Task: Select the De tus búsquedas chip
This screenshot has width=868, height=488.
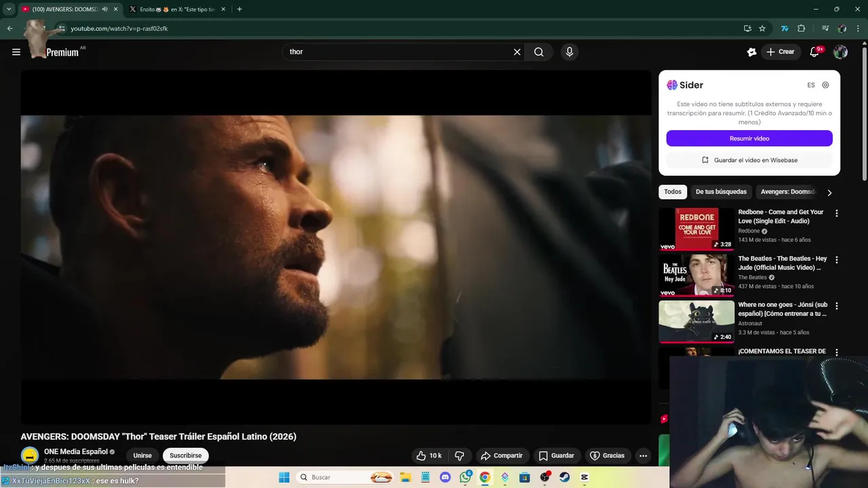Action: (721, 192)
